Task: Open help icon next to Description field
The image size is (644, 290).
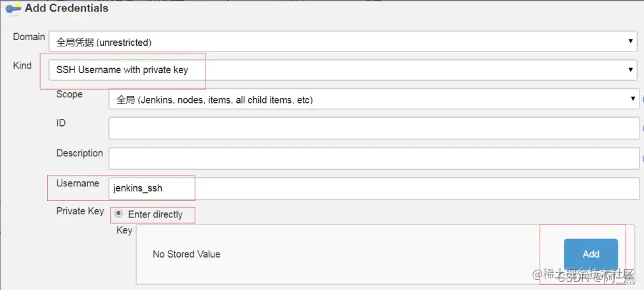Action: (x=642, y=158)
